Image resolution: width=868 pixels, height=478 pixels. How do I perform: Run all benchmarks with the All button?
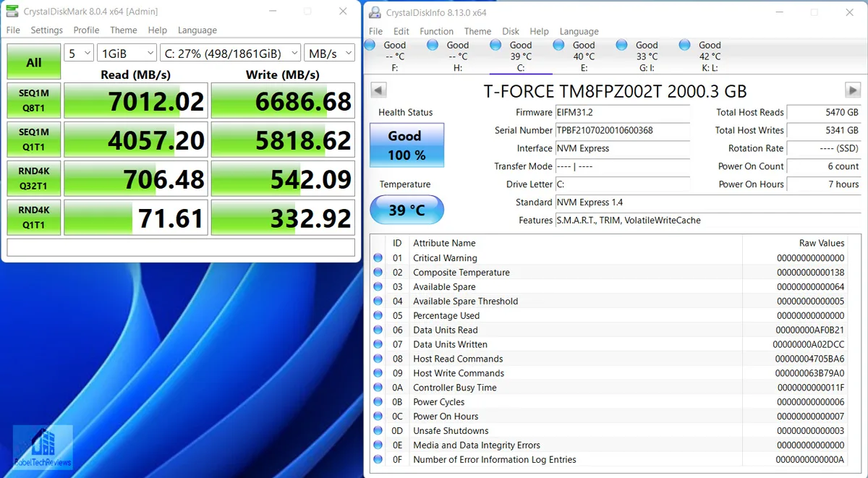[x=34, y=62]
